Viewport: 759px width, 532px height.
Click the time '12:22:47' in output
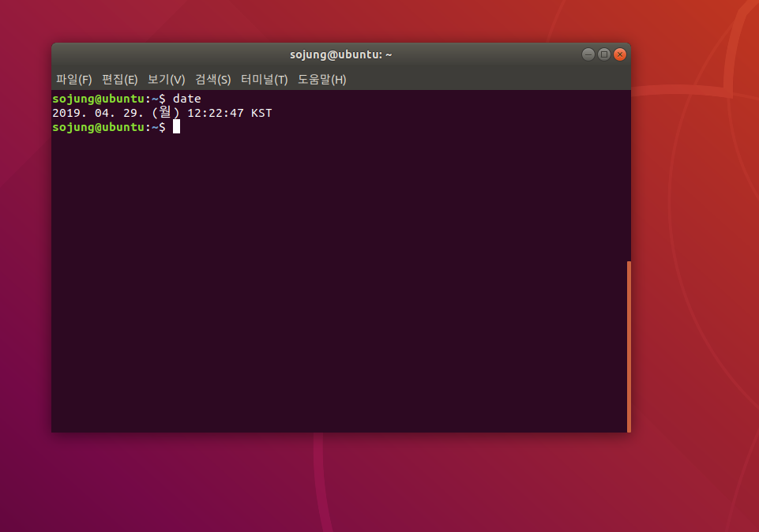216,113
